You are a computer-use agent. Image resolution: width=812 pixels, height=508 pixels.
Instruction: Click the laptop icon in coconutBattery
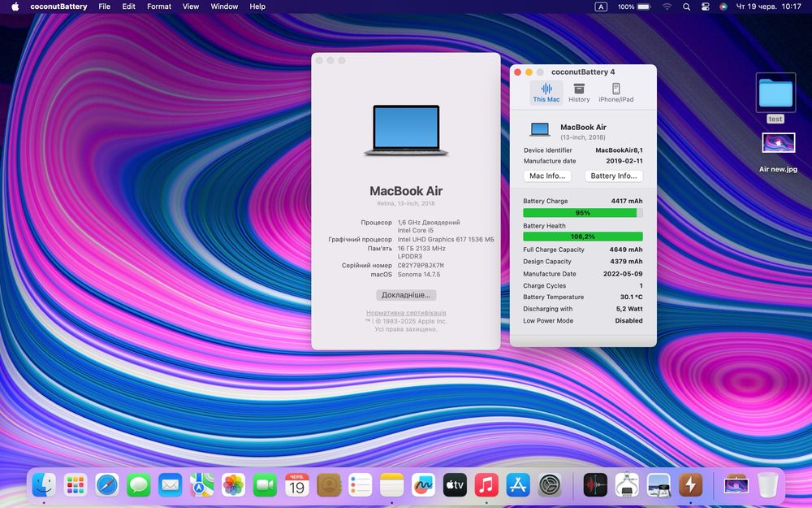pos(540,129)
